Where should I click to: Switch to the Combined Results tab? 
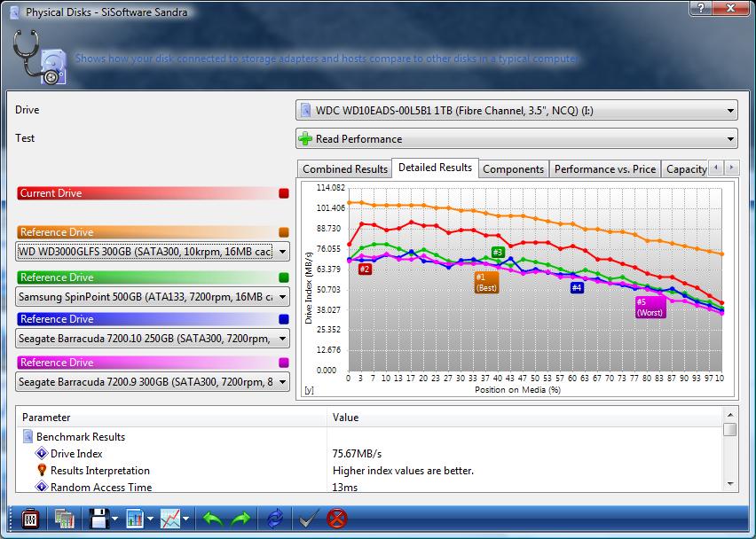(345, 169)
